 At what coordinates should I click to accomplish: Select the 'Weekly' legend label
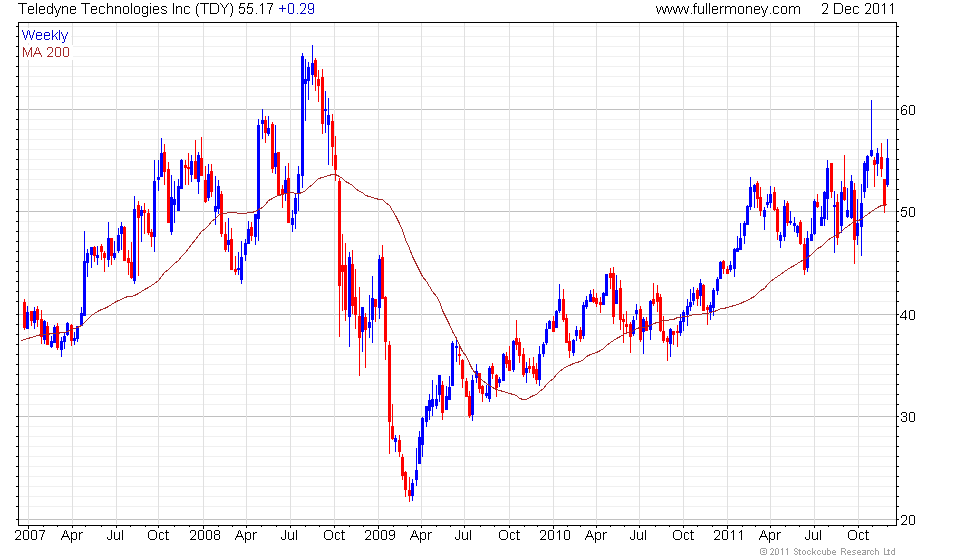click(x=45, y=36)
